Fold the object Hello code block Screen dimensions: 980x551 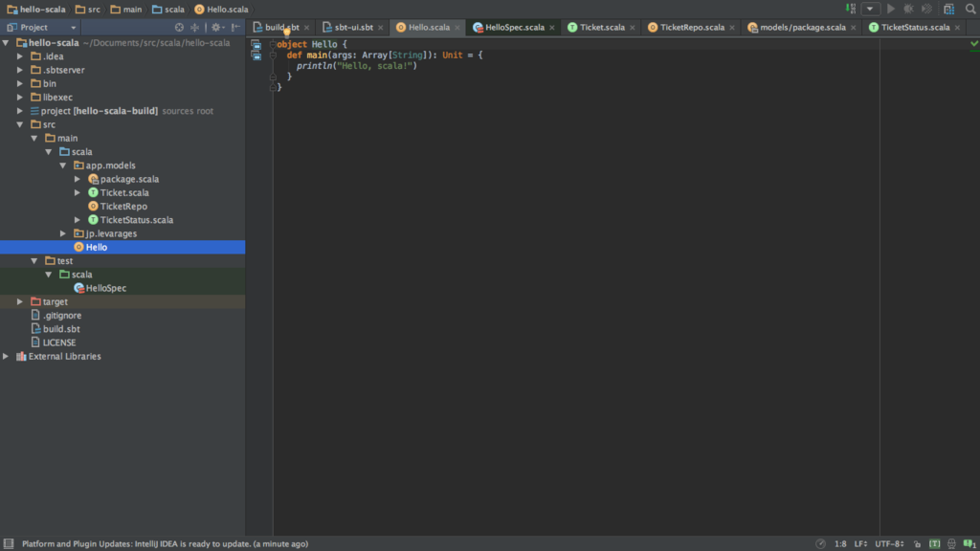click(273, 44)
